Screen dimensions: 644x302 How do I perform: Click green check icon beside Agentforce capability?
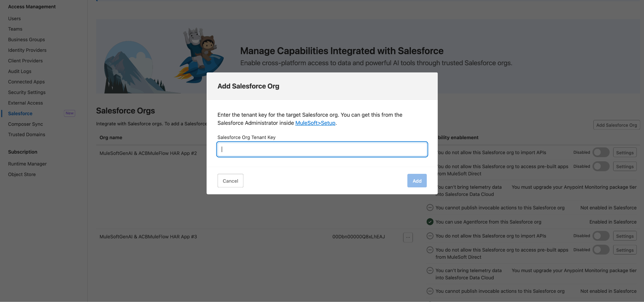[430, 222]
